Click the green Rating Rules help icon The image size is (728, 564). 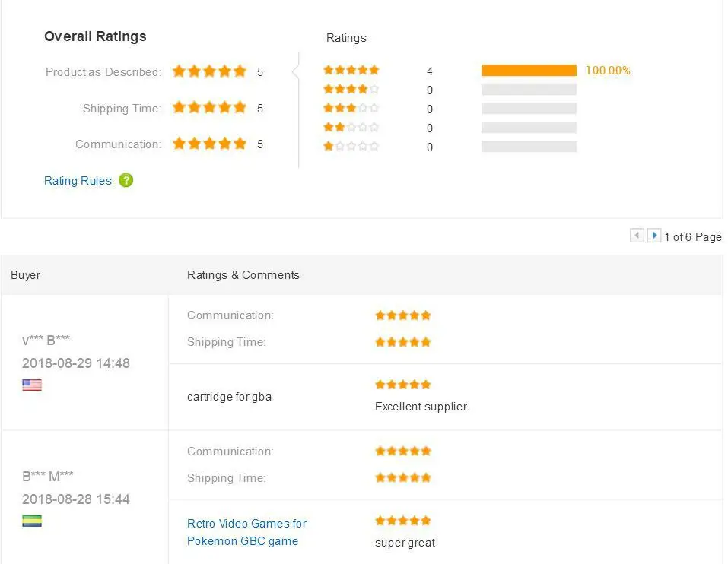[126, 180]
